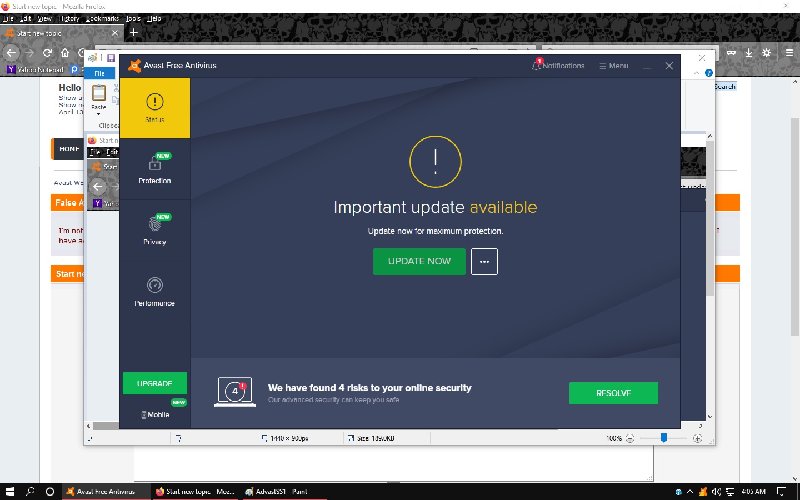Click the laptop icon showing 4 risks
The height and width of the screenshot is (500, 800).
point(235,392)
